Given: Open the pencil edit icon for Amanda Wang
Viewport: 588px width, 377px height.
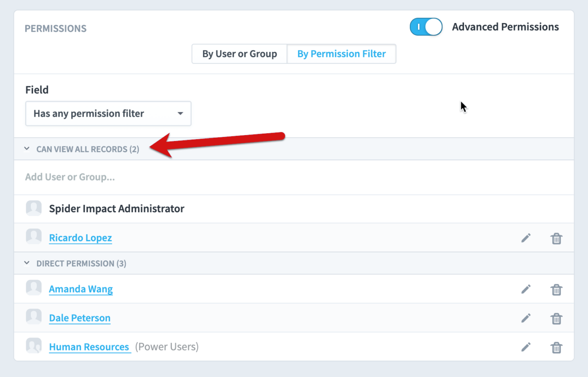Looking at the screenshot, I should point(526,289).
